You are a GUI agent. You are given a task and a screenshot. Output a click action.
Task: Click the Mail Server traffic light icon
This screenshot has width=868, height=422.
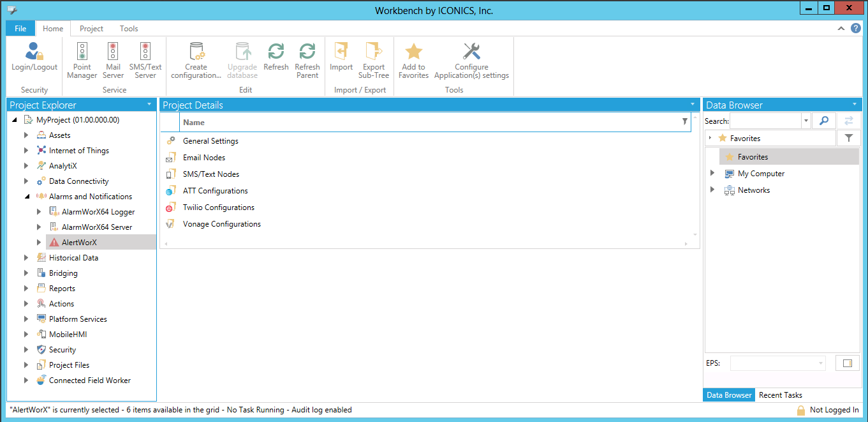point(113,52)
